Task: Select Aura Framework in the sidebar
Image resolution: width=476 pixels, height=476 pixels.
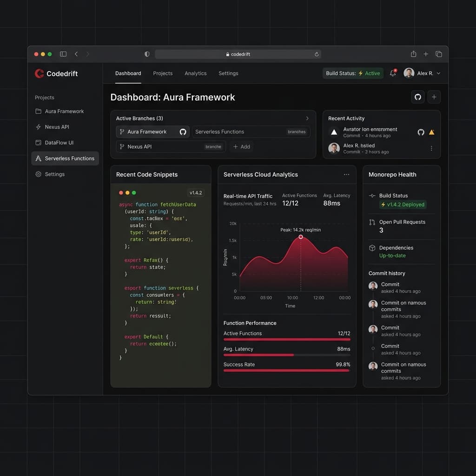Action: pos(65,111)
